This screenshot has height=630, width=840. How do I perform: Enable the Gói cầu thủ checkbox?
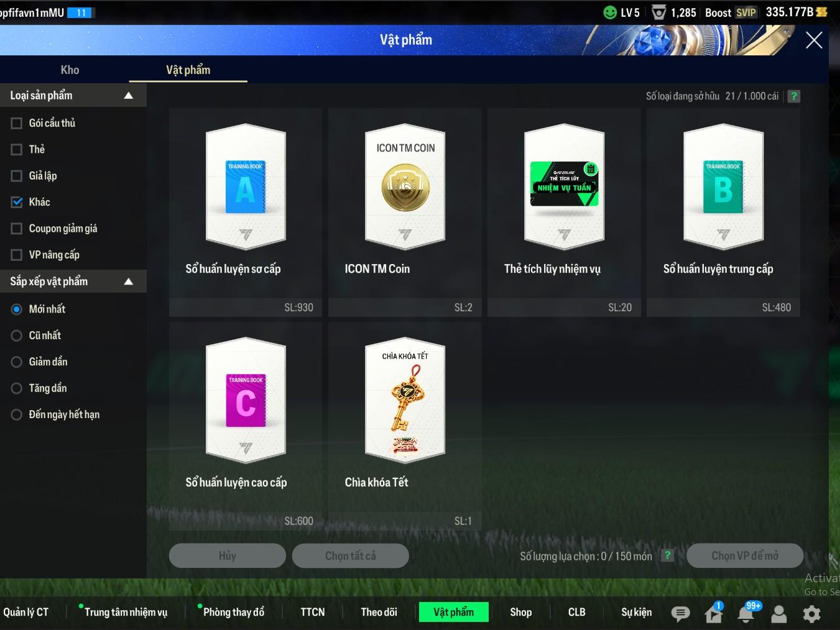(x=17, y=123)
